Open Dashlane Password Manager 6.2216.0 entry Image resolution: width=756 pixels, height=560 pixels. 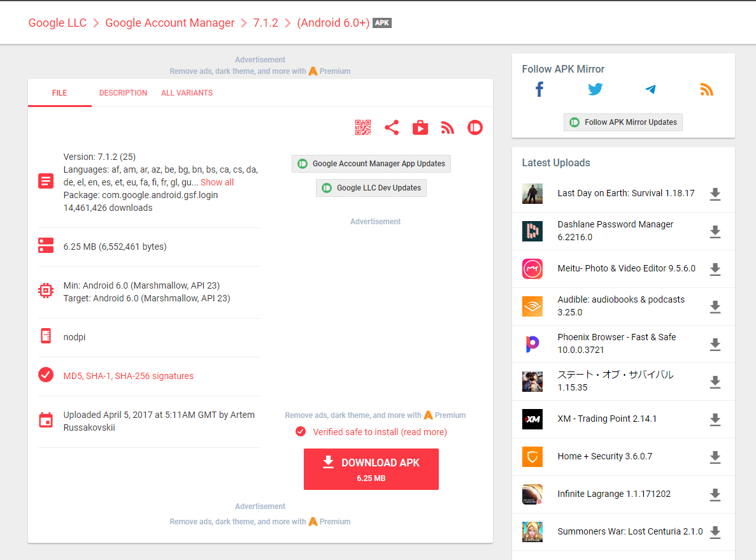coord(615,231)
